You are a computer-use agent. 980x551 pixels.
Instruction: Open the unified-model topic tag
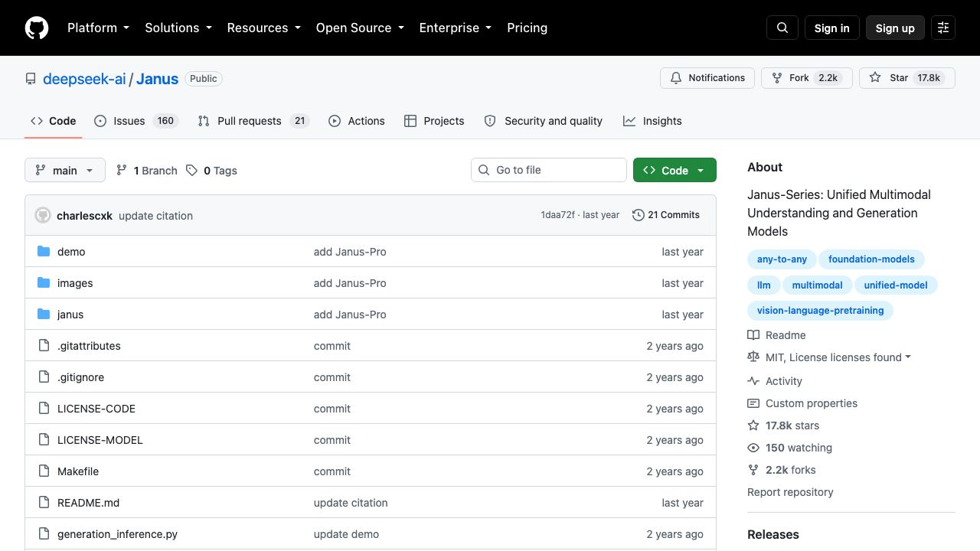(896, 285)
